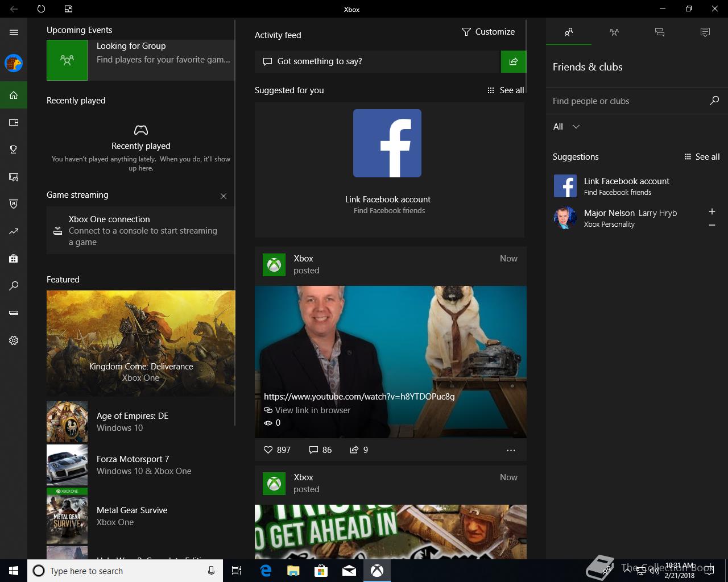
Task: Add Major Nelson as friend with plus
Action: pos(712,211)
